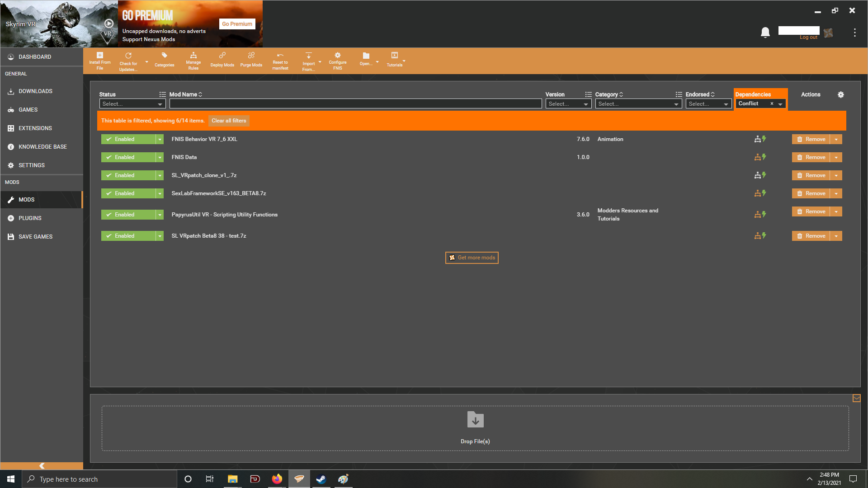Open Settings in sidebar
The width and height of the screenshot is (868, 488).
(x=42, y=165)
